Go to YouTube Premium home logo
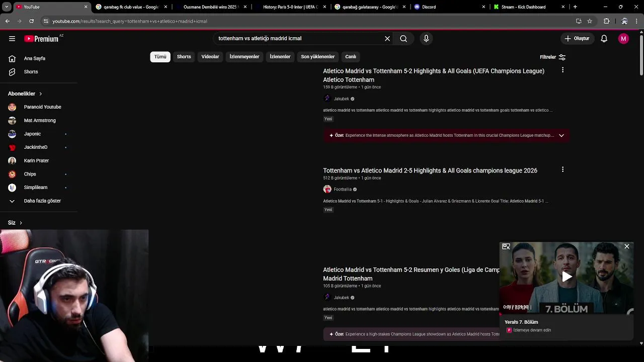This screenshot has height=362, width=644. pyautogui.click(x=41, y=39)
